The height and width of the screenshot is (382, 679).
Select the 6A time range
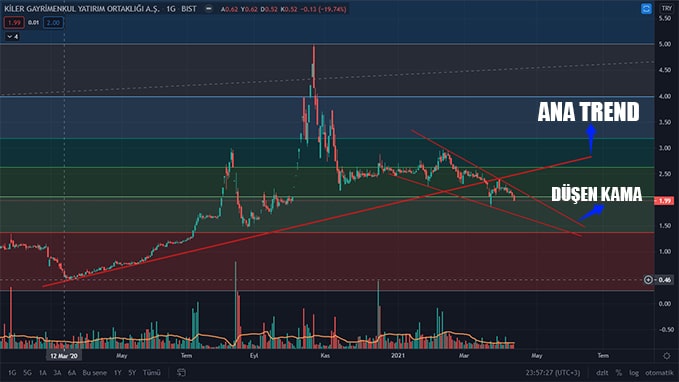pyautogui.click(x=72, y=372)
